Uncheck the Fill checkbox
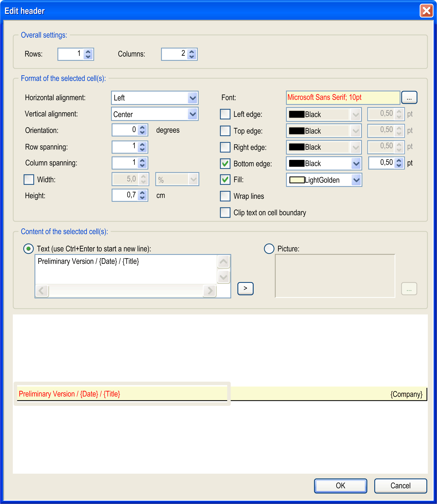The height and width of the screenshot is (504, 437). pyautogui.click(x=225, y=180)
